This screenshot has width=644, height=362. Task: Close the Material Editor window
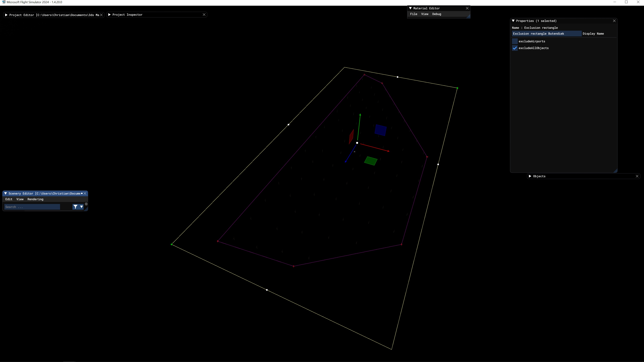coord(467,8)
